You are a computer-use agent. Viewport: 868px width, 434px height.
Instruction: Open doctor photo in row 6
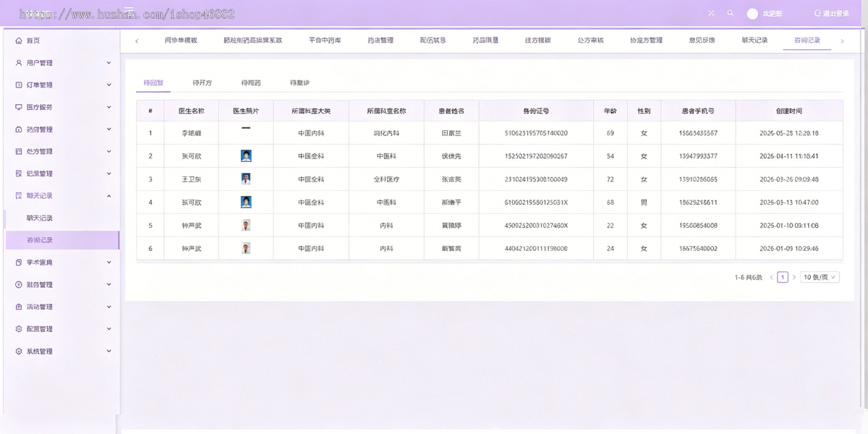click(246, 249)
